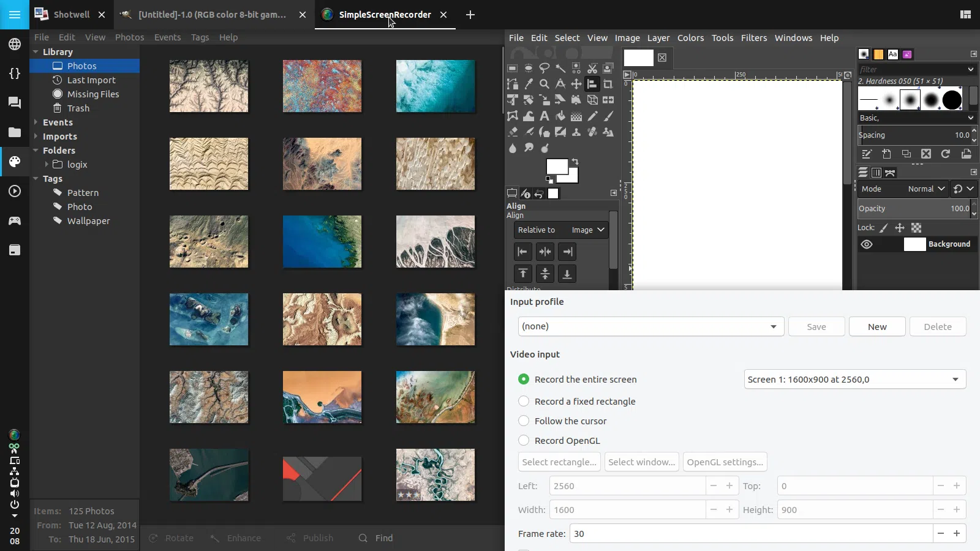The width and height of the screenshot is (980, 551).
Task: Select GIMP's Text tool
Action: (x=545, y=116)
